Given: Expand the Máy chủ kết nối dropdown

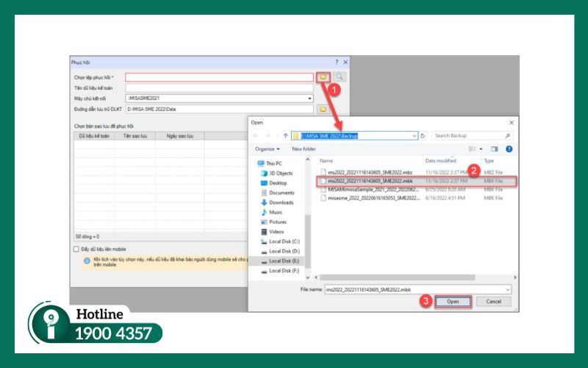Looking at the screenshot, I should 309,99.
